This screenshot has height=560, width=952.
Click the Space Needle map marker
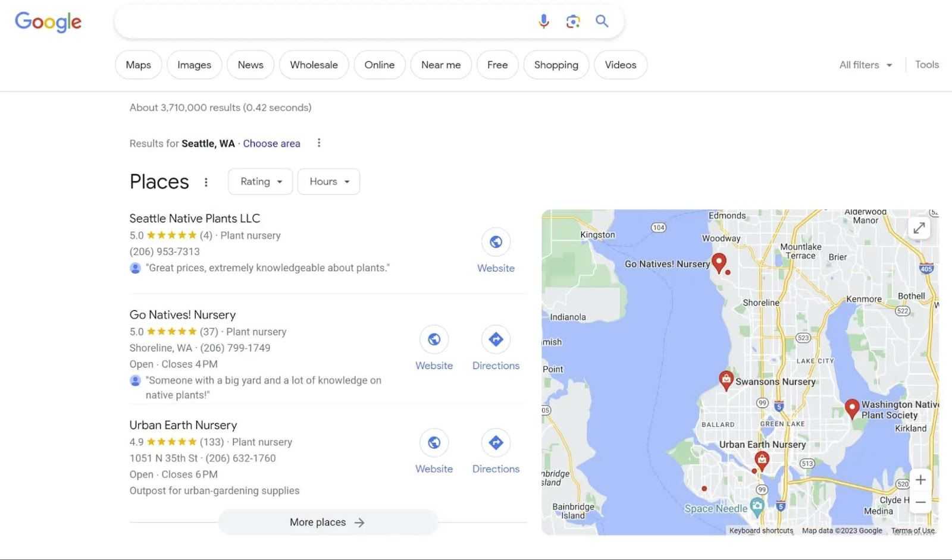tap(757, 506)
